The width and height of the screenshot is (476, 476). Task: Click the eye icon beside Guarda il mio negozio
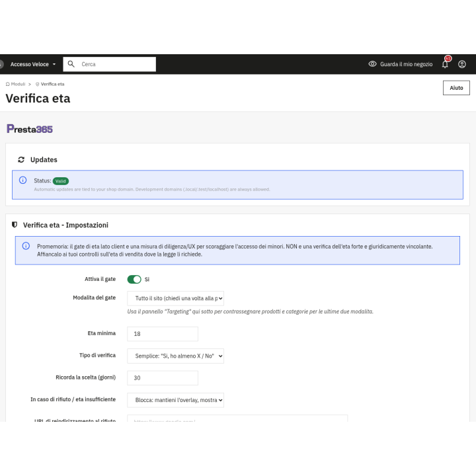click(x=372, y=64)
